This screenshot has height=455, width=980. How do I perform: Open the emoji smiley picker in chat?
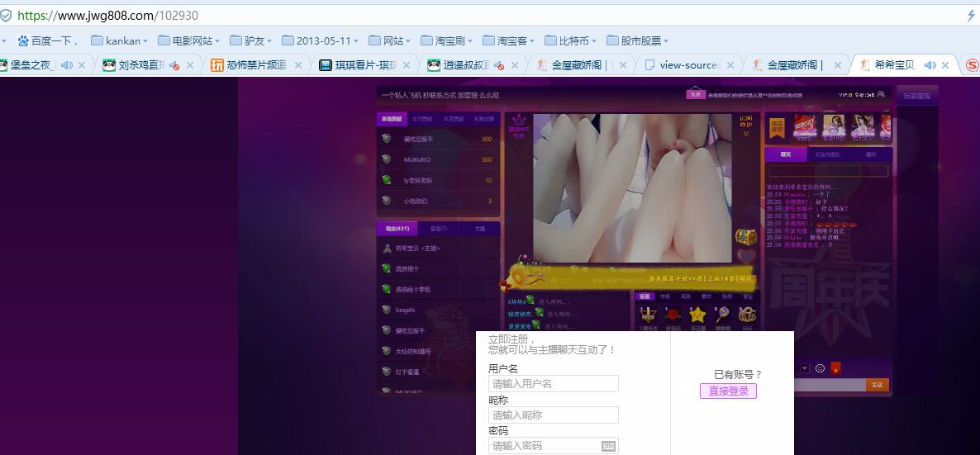(820, 368)
